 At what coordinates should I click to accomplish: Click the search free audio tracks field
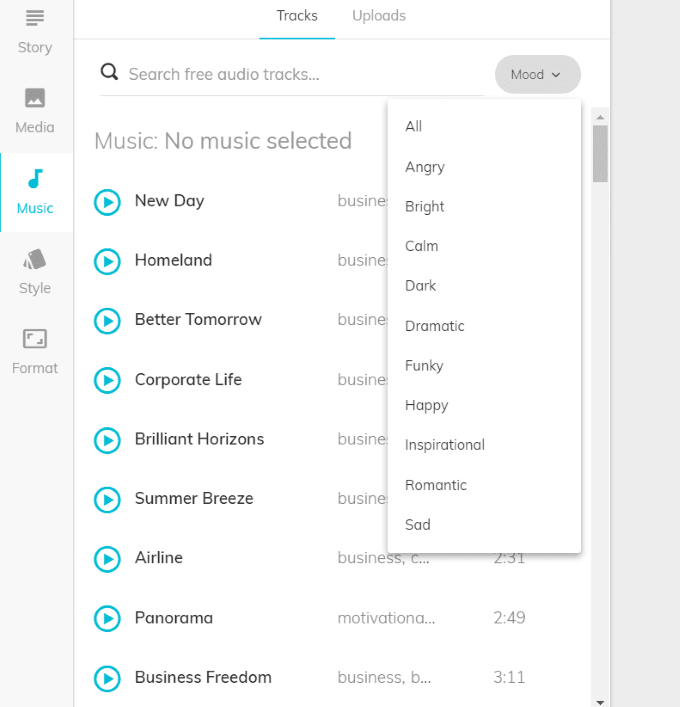300,74
